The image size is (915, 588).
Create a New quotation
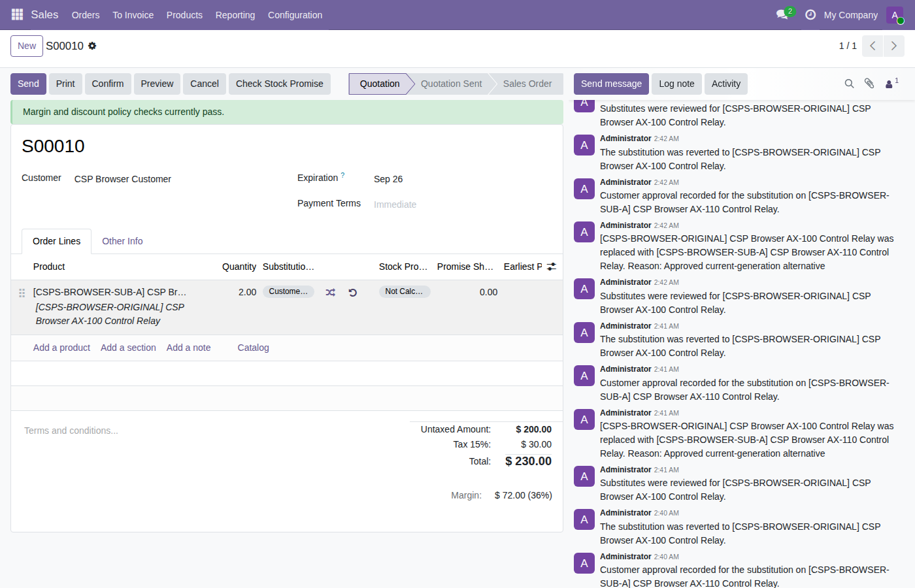[27, 46]
